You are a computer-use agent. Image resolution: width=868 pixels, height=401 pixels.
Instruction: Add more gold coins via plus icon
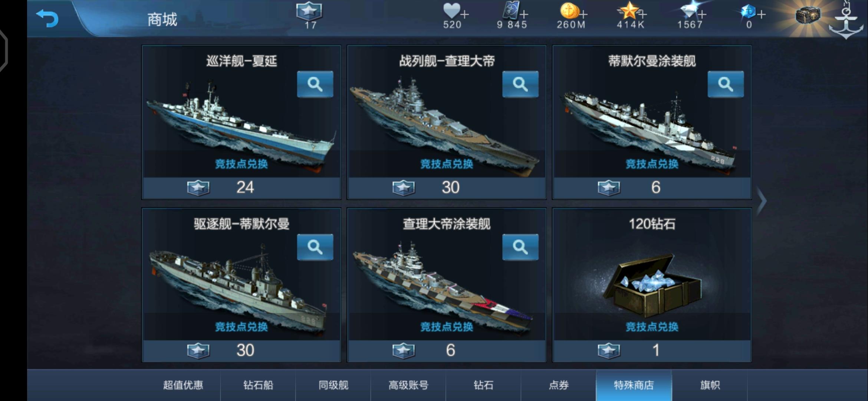583,14
